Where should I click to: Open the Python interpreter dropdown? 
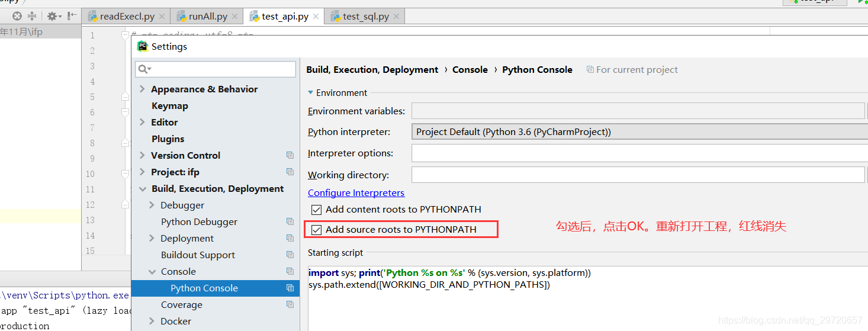(639, 131)
